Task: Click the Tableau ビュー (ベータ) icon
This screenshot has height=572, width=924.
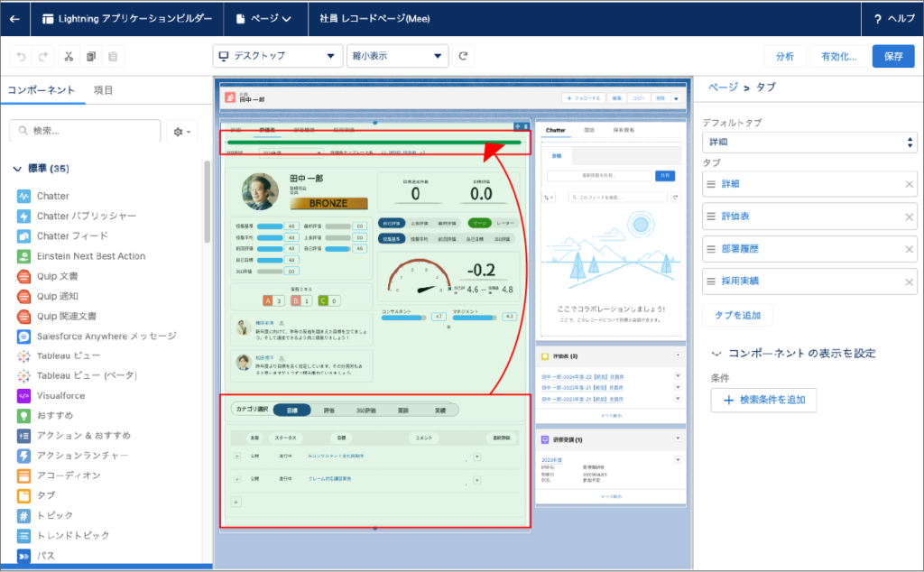Action: pyautogui.click(x=23, y=376)
